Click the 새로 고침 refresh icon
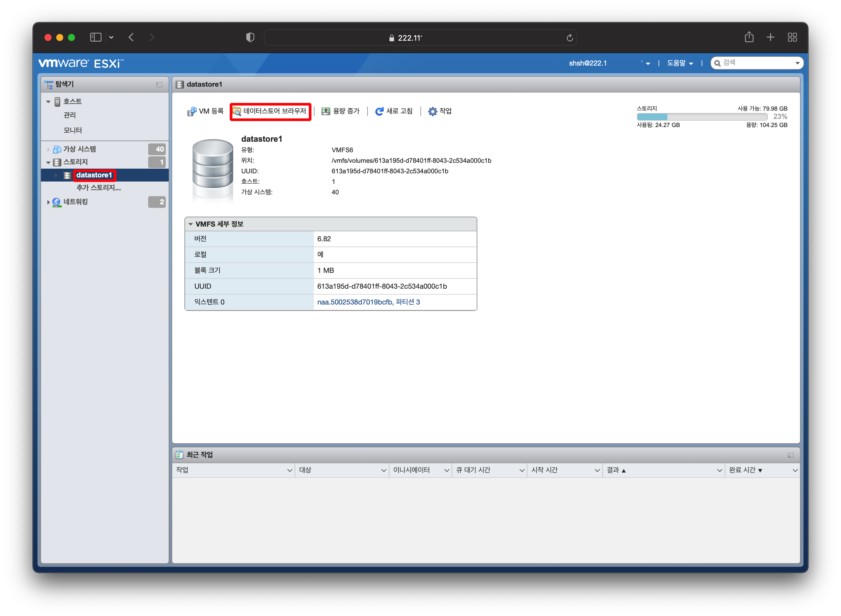841x616 pixels. pos(379,111)
